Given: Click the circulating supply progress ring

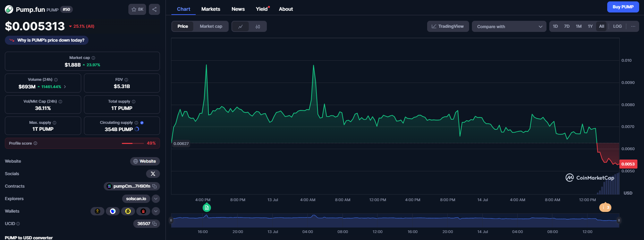Looking at the screenshot, I should [x=137, y=129].
